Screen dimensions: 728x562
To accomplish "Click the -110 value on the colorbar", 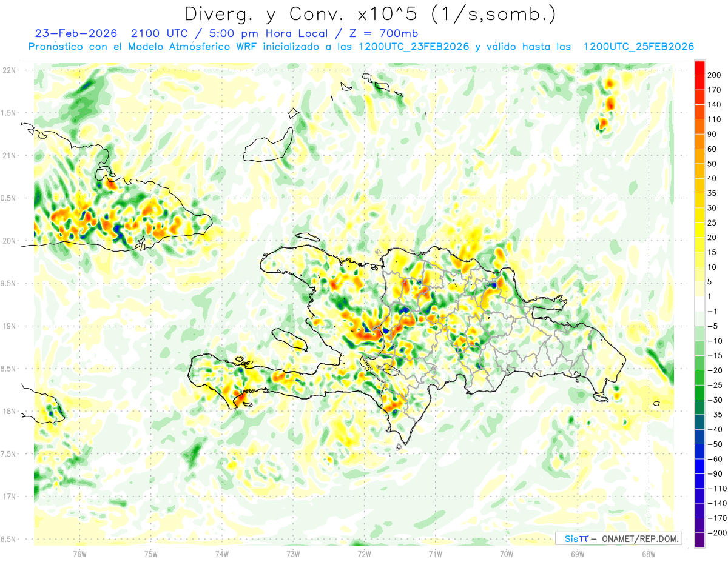I will pos(718,488).
